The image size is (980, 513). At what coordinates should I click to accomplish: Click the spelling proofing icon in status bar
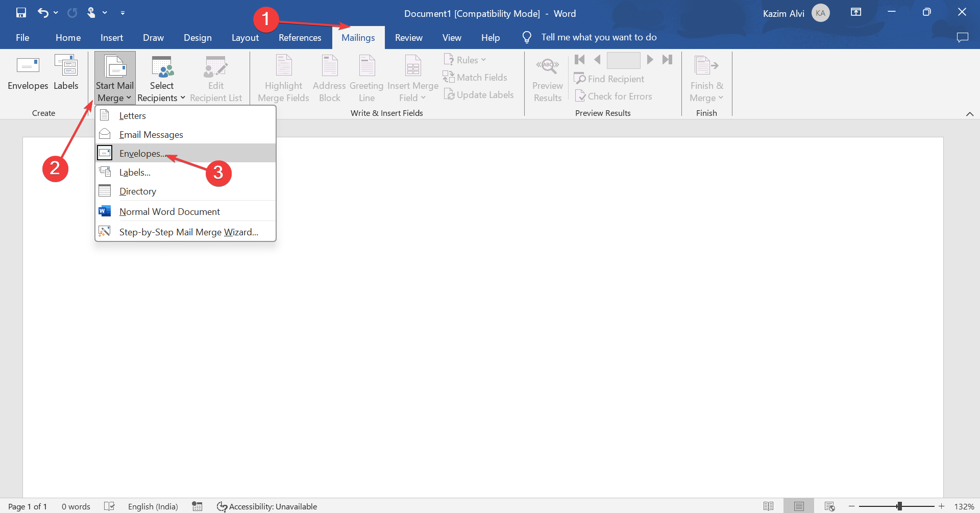109,506
